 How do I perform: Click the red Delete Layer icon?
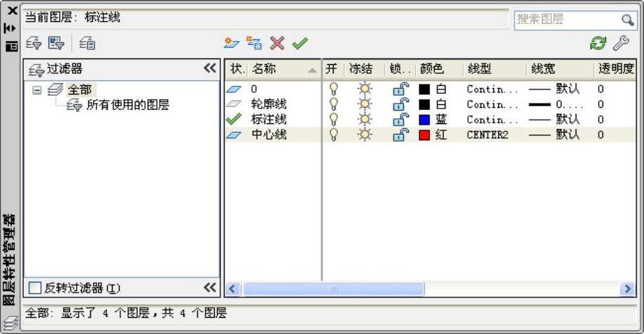pos(277,44)
